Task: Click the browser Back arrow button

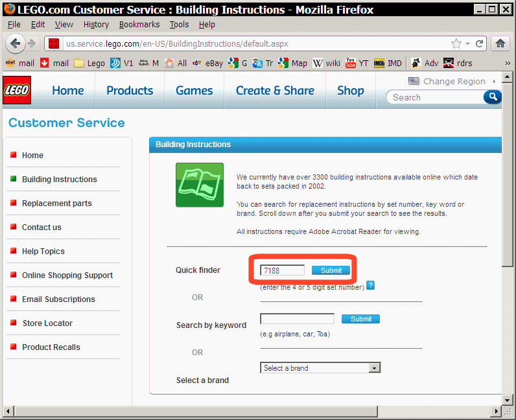Action: 15,43
